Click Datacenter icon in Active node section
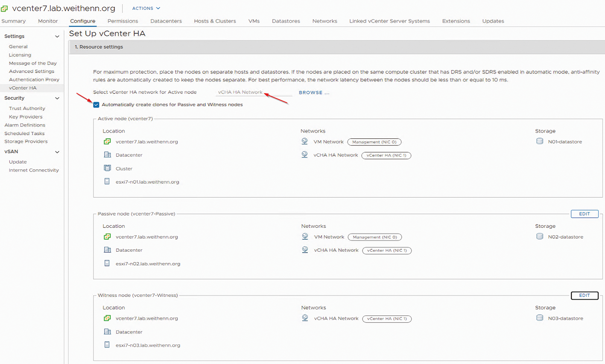Image resolution: width=605 pixels, height=364 pixels. tap(107, 155)
